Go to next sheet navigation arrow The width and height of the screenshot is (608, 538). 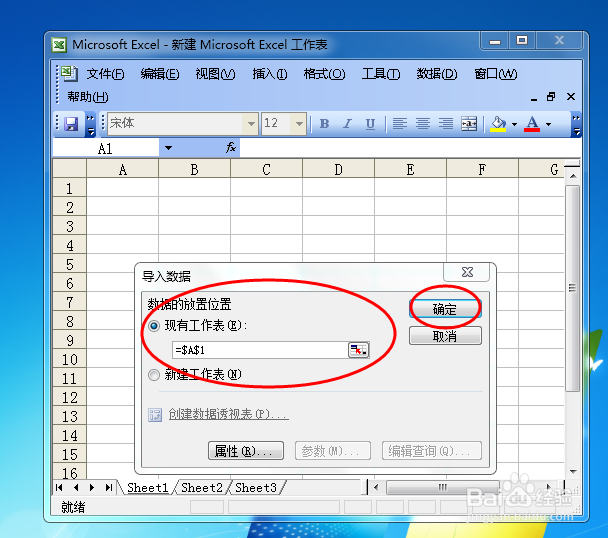click(x=92, y=488)
